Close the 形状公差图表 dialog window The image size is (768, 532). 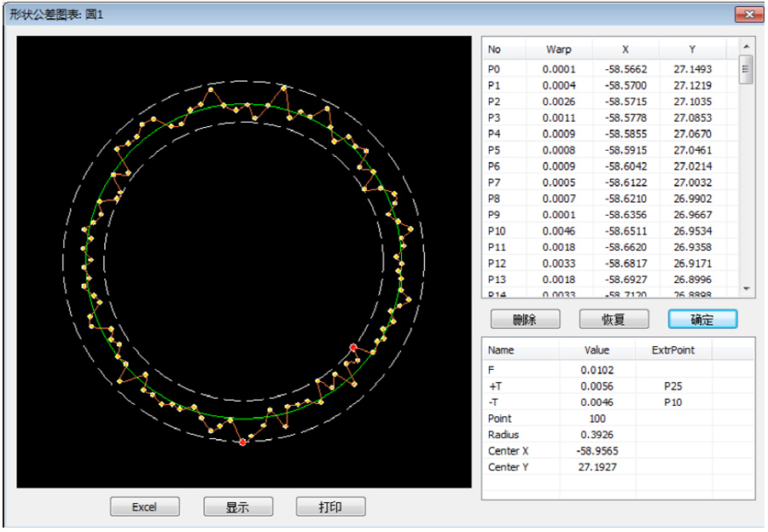point(748,14)
